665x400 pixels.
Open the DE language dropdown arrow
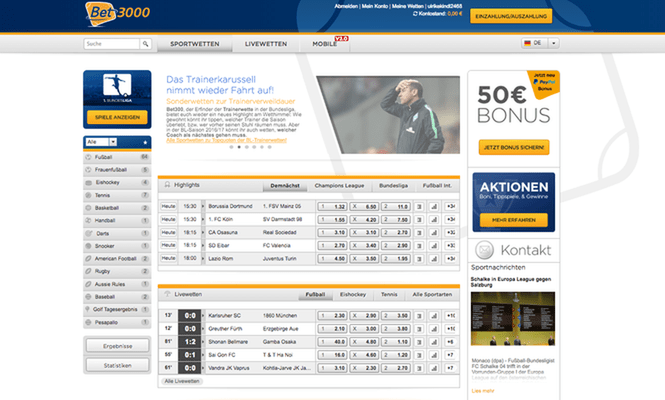[553, 43]
